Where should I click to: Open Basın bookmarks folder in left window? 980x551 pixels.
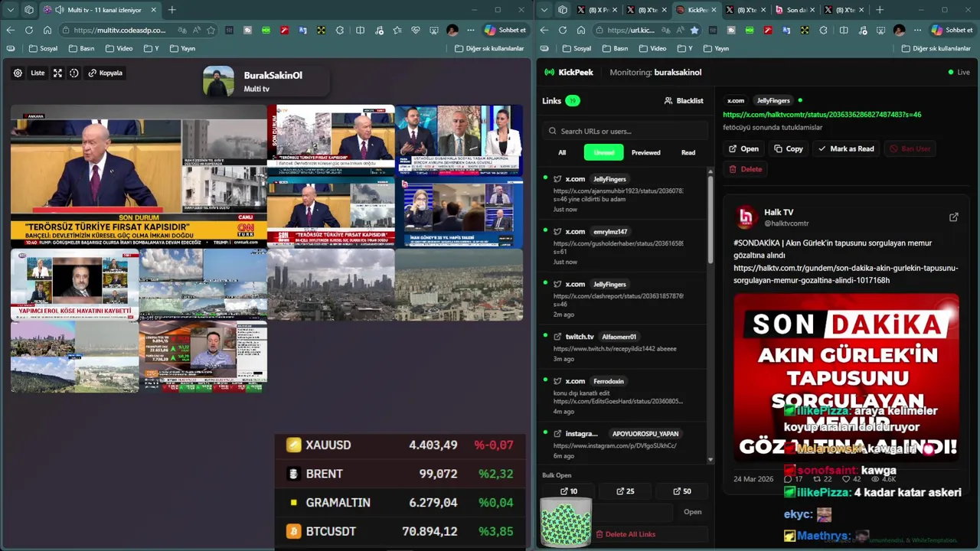(x=80, y=48)
